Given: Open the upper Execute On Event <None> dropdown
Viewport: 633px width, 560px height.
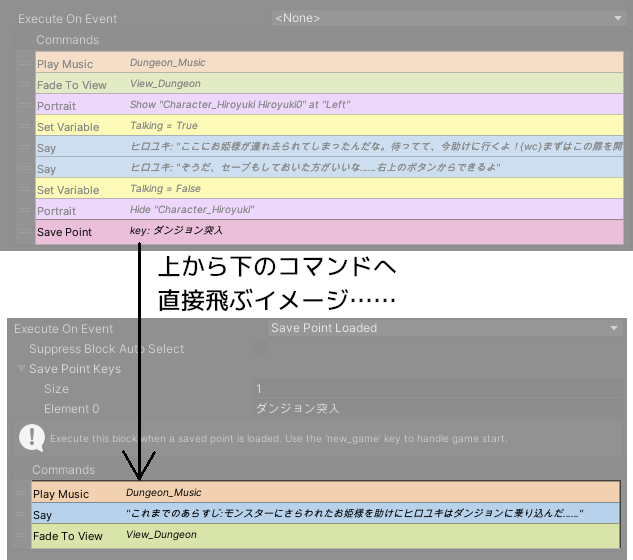Looking at the screenshot, I should (448, 18).
